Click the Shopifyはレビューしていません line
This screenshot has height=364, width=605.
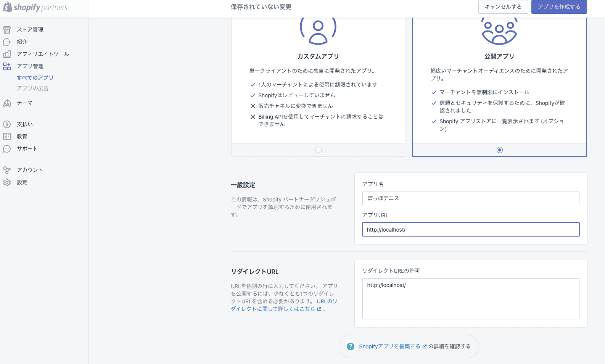[x=297, y=95]
